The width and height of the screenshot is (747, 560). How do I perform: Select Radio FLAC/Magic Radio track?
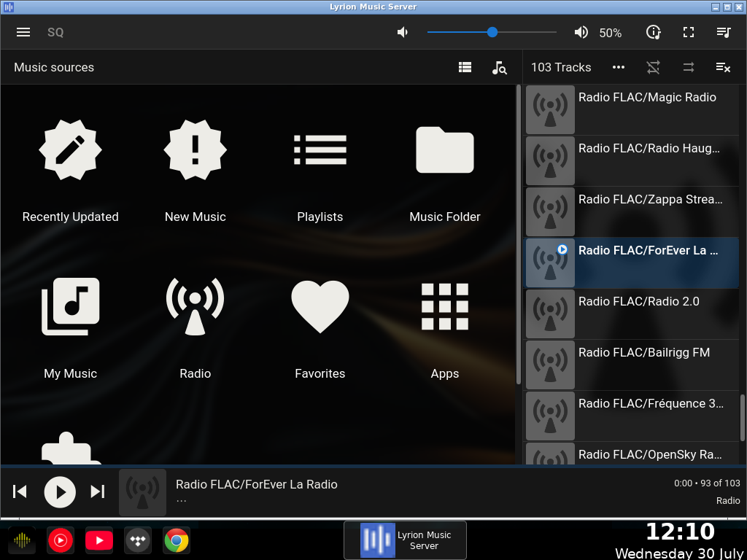click(x=631, y=110)
